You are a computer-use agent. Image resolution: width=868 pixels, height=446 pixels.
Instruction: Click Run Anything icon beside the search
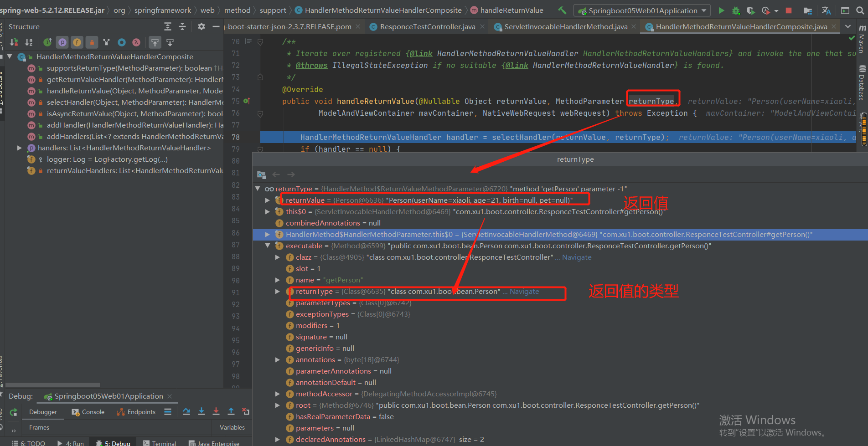tap(845, 10)
